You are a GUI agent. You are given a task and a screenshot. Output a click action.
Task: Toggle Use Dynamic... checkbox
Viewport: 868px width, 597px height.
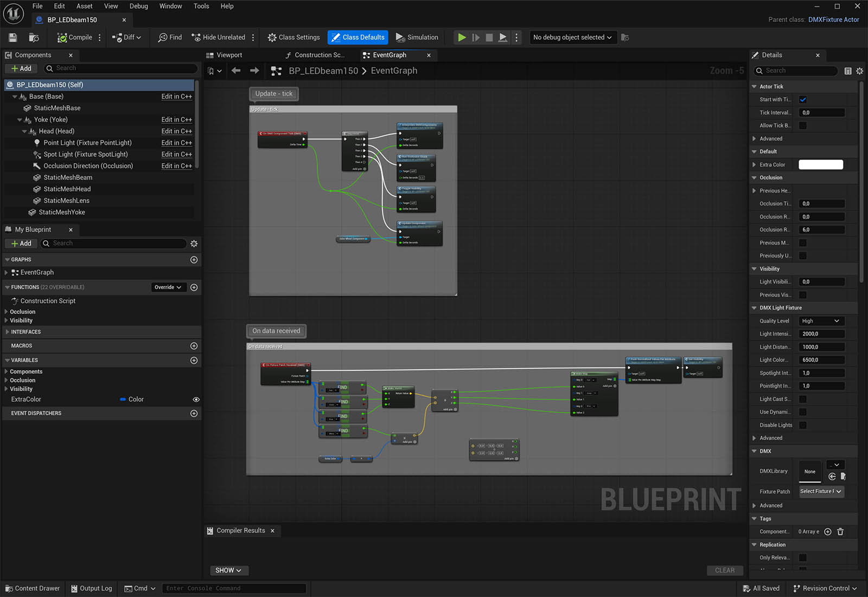click(x=803, y=412)
